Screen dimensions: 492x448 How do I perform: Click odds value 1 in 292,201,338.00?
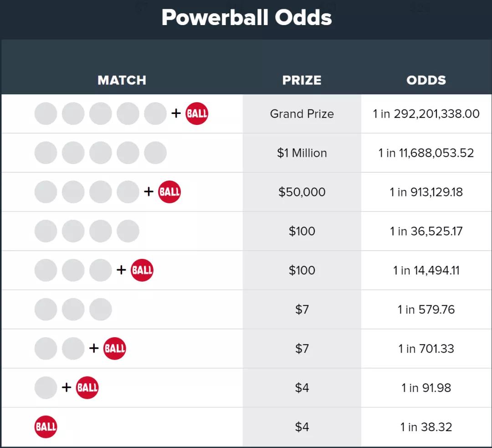click(426, 113)
